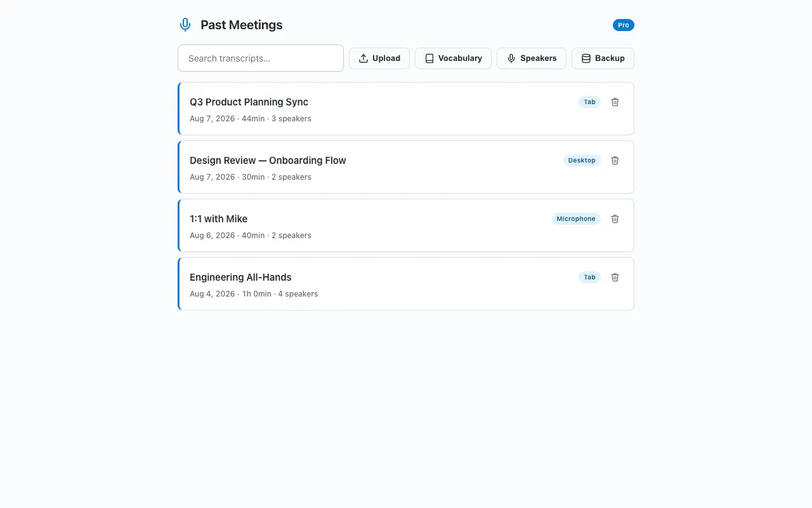Click 'Aug 6, 2026 · 40min · 2 speakers'
The width and height of the screenshot is (812, 508).
tap(251, 236)
